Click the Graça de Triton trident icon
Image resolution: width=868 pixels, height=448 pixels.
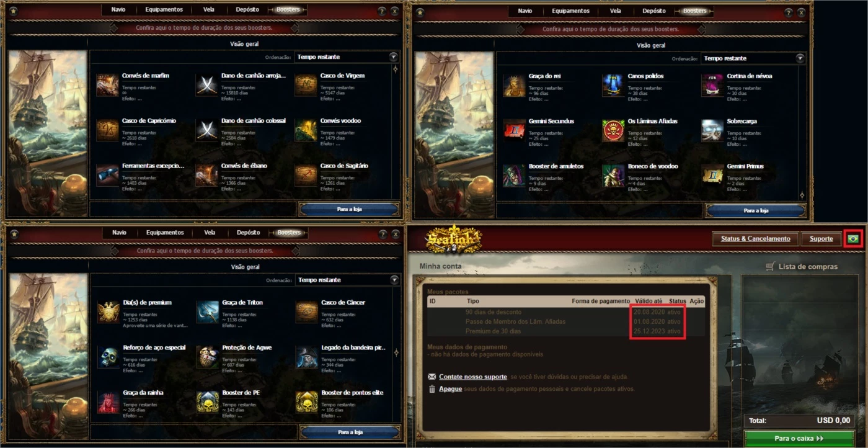click(208, 312)
